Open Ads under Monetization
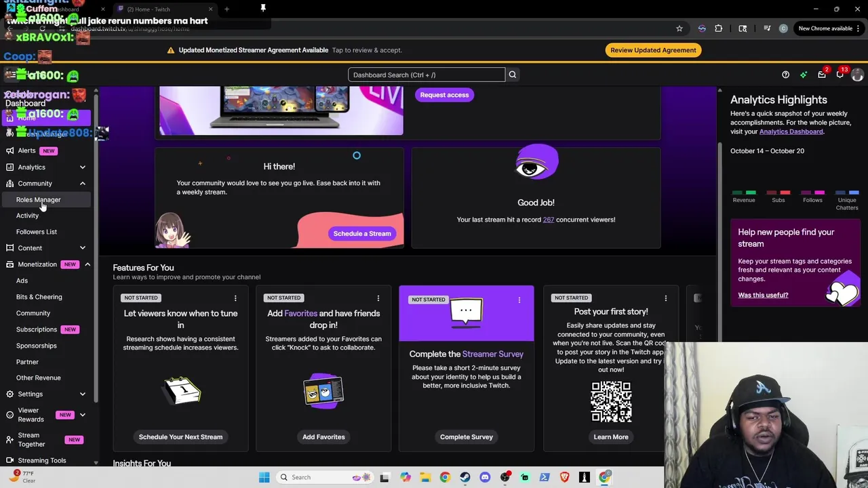Screen dimensions: 868x488 point(22,281)
